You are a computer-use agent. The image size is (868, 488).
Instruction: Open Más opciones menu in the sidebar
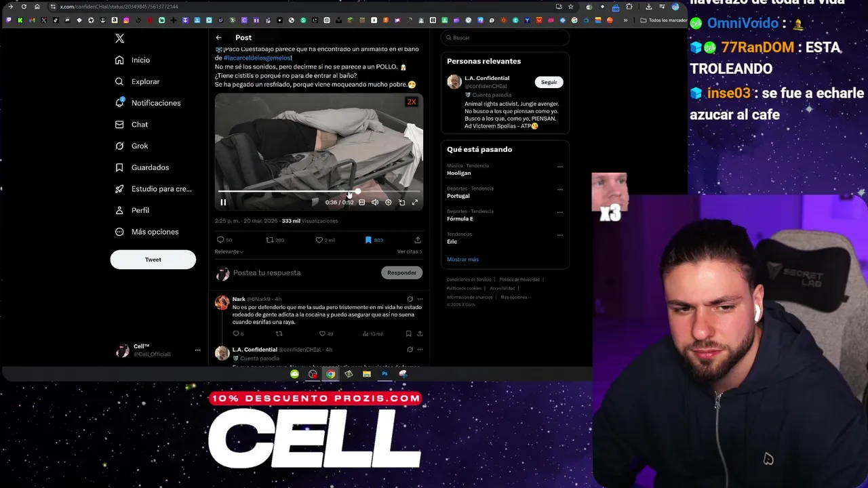(x=147, y=232)
